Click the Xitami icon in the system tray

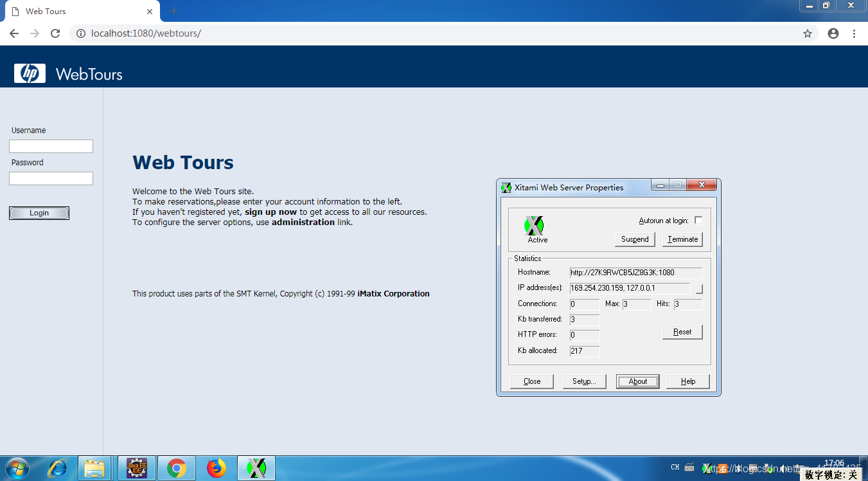click(707, 468)
